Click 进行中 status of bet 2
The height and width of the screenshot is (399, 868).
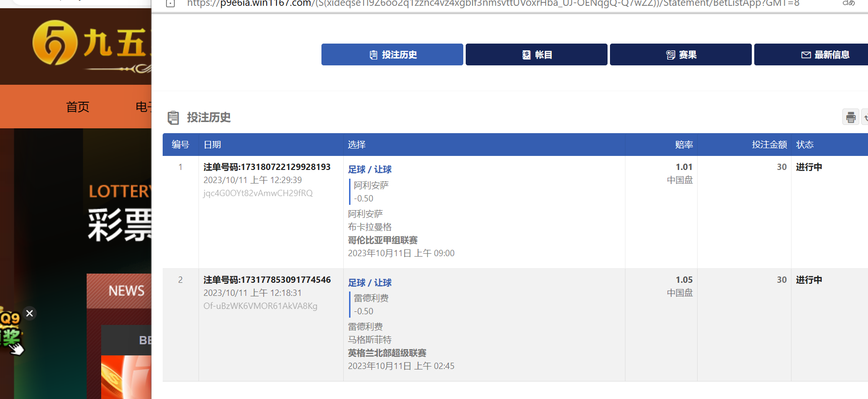(809, 280)
